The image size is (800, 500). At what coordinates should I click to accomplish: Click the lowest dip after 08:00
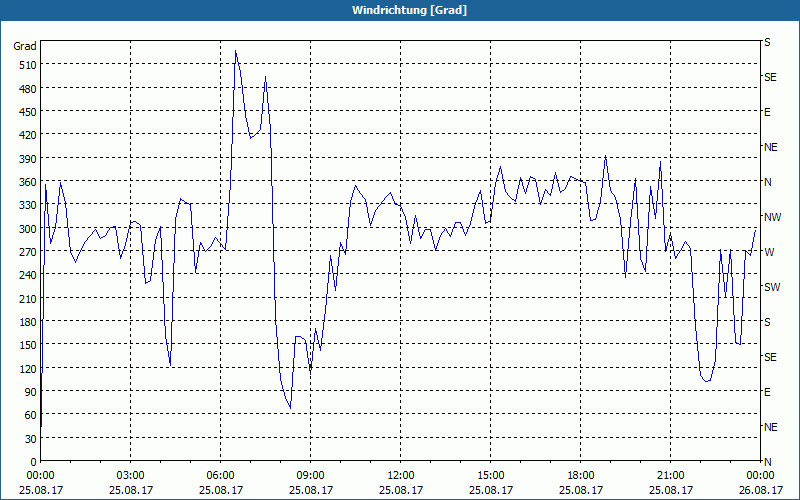(290, 408)
